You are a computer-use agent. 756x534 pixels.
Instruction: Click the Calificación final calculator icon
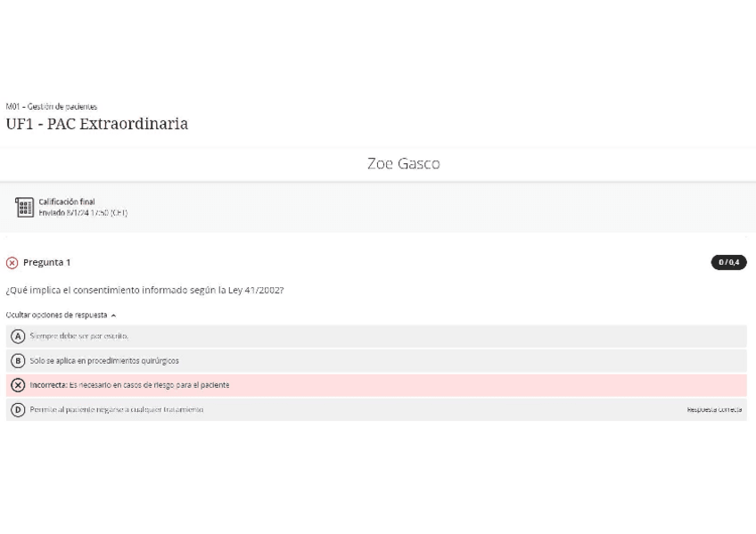(x=24, y=208)
